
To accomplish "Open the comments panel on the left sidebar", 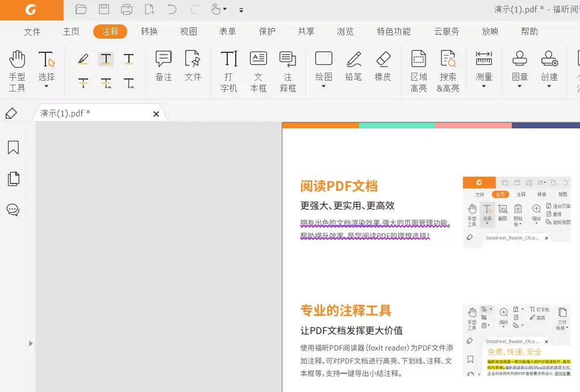I will tap(13, 210).
